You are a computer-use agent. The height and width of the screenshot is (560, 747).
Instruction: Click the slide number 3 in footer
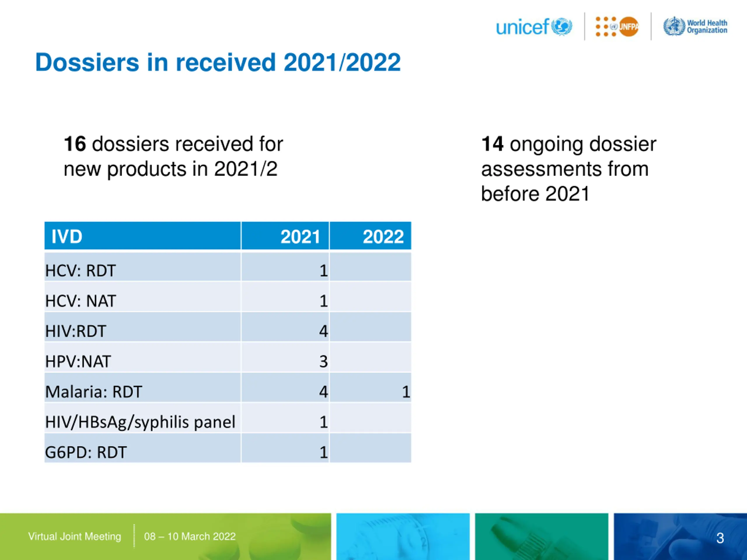[x=720, y=538]
